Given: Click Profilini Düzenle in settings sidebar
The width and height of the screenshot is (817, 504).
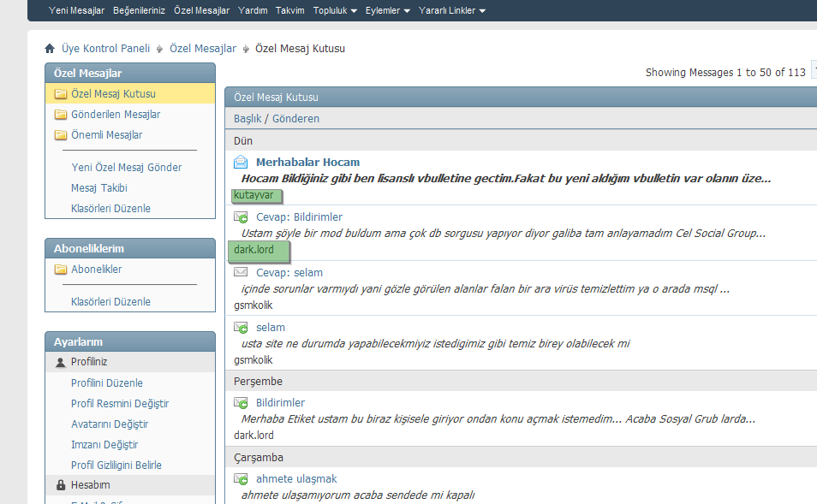Looking at the screenshot, I should click(x=107, y=383).
